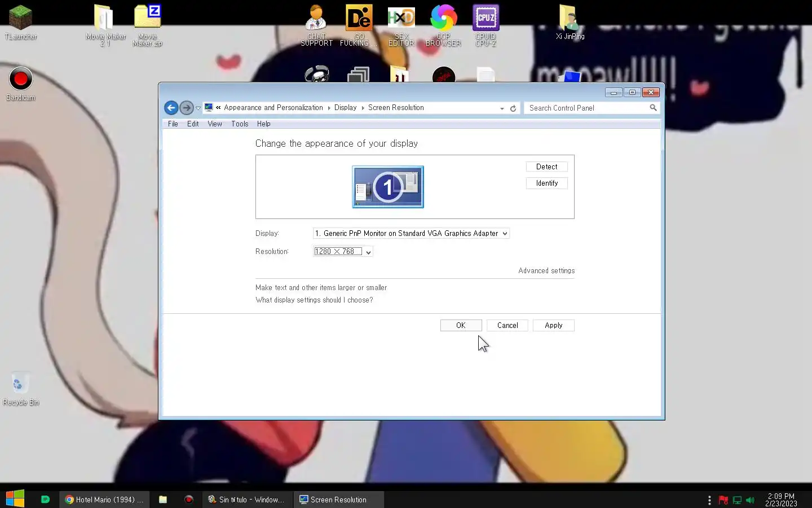Go to Appearance and Personalization breadcrumb

pyautogui.click(x=273, y=108)
